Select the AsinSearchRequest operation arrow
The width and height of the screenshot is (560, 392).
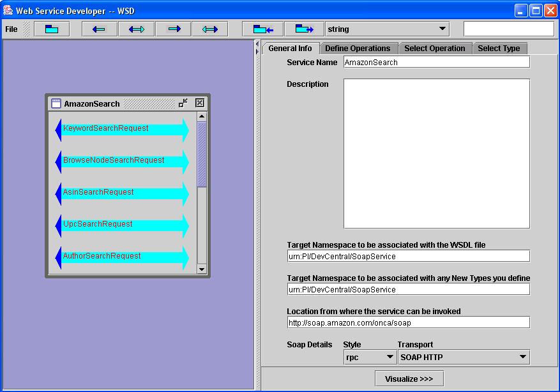click(x=122, y=193)
